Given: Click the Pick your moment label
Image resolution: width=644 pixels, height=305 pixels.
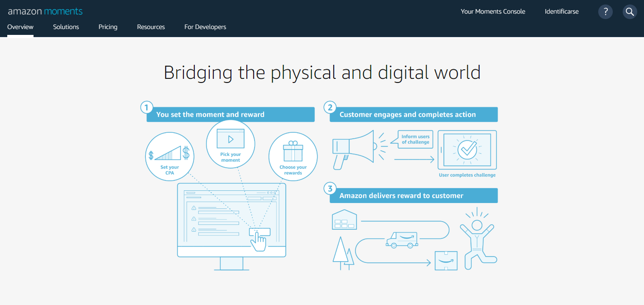Looking at the screenshot, I should tap(231, 157).
